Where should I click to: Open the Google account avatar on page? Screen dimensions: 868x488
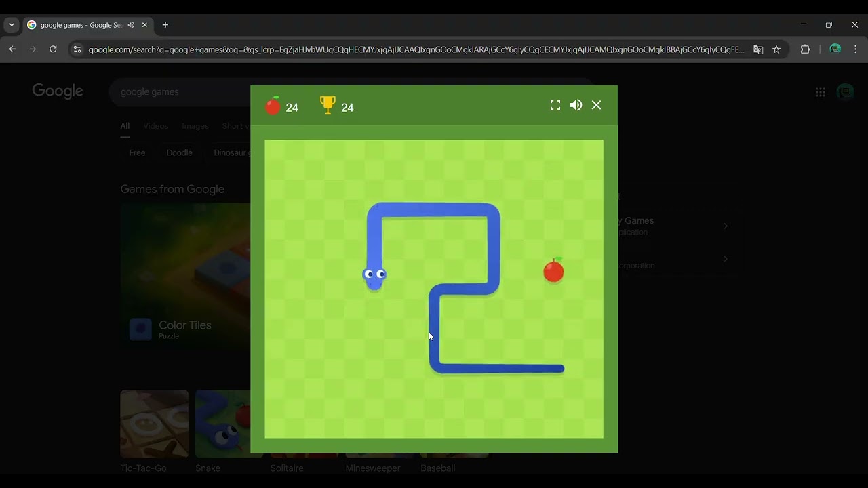click(x=845, y=92)
